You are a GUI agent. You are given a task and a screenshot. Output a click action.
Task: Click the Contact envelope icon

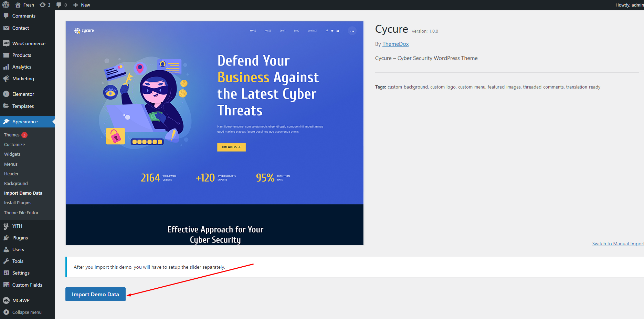[6, 28]
